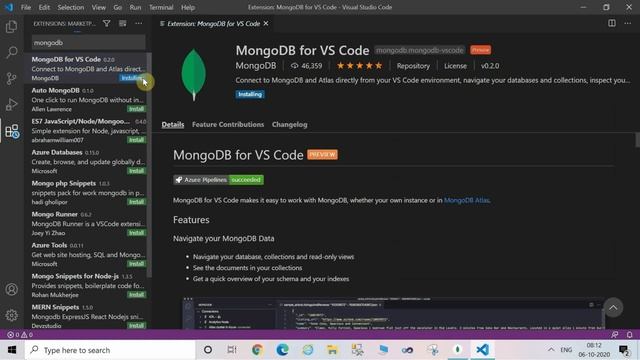
Task: Install the Auto MongoDB extension
Action: tap(136, 109)
